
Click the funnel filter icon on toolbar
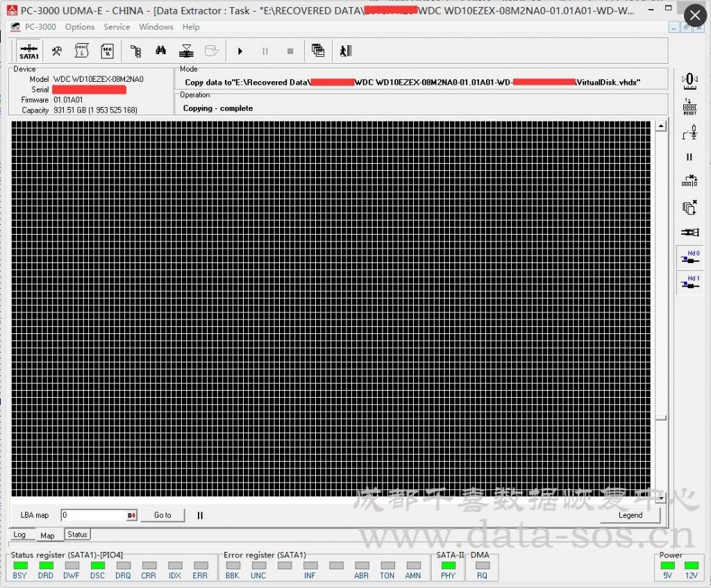(x=187, y=51)
